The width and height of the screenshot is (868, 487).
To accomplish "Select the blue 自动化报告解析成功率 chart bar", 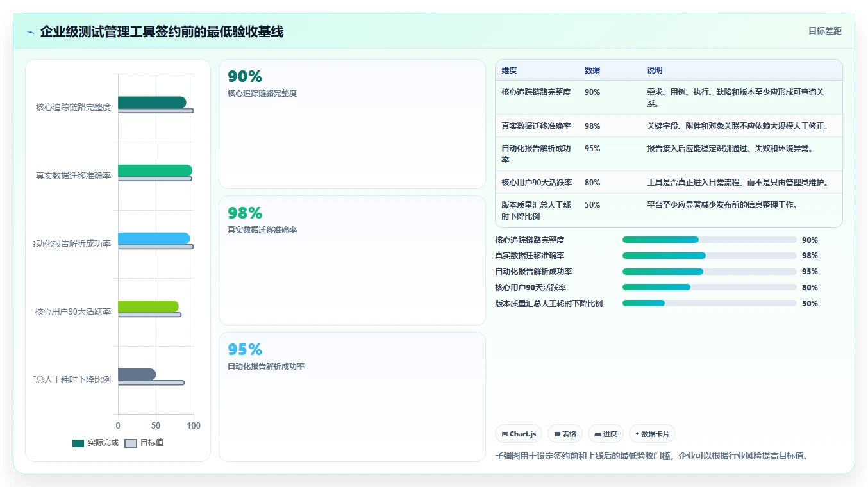I will pyautogui.click(x=154, y=238).
